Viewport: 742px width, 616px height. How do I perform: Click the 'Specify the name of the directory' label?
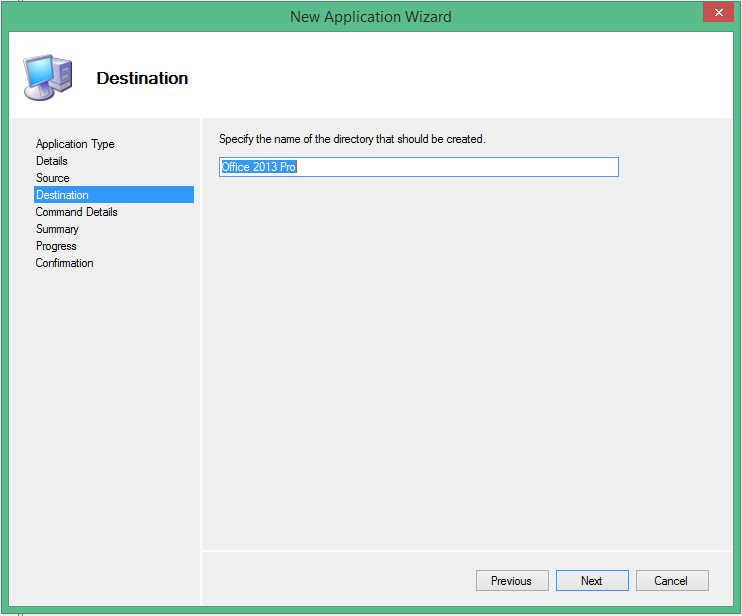[352, 139]
